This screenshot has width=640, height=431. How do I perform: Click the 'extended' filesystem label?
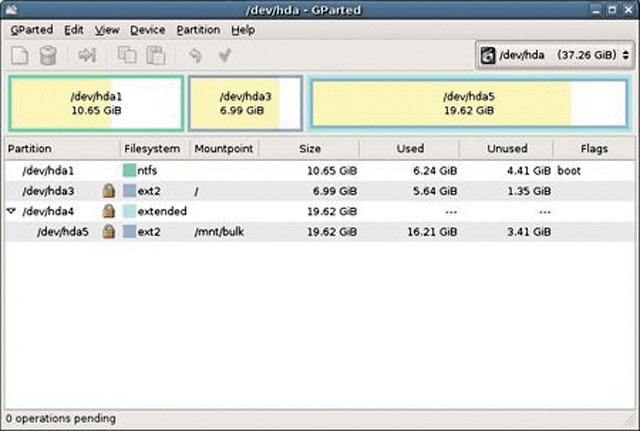tap(162, 211)
